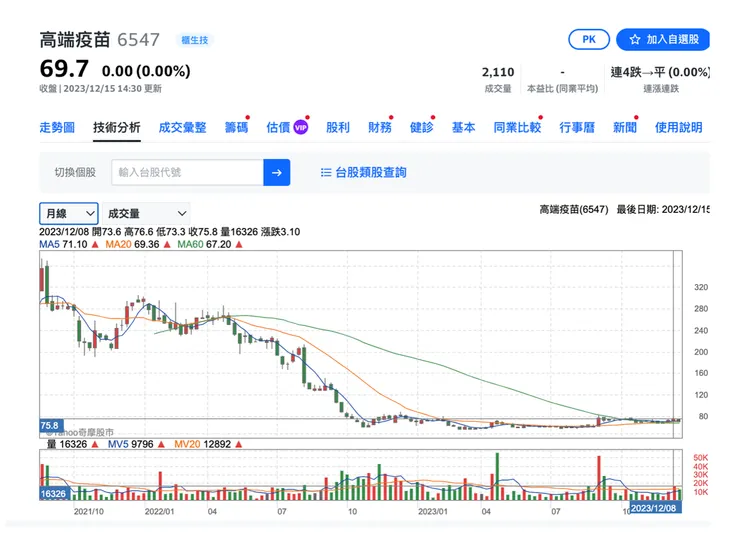This screenshot has width=740, height=547.
Task: Open the 行事曆 tab
Action: (x=577, y=127)
